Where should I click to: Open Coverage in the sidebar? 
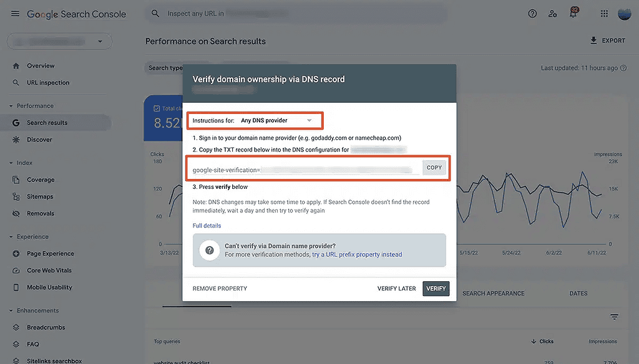tap(41, 180)
